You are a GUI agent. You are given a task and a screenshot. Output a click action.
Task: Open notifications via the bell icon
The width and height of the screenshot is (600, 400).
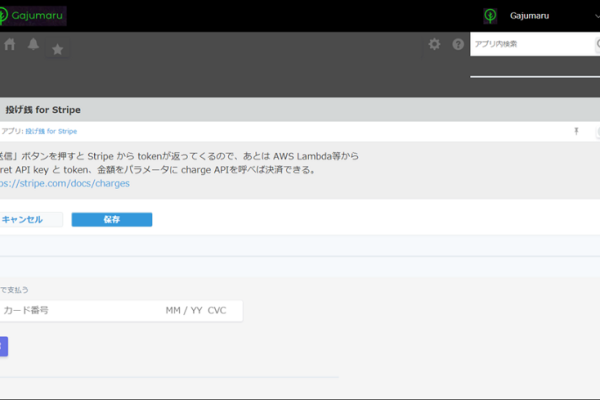tap(33, 44)
